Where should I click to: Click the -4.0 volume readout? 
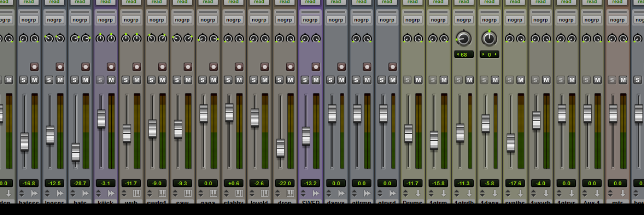(x=540, y=183)
